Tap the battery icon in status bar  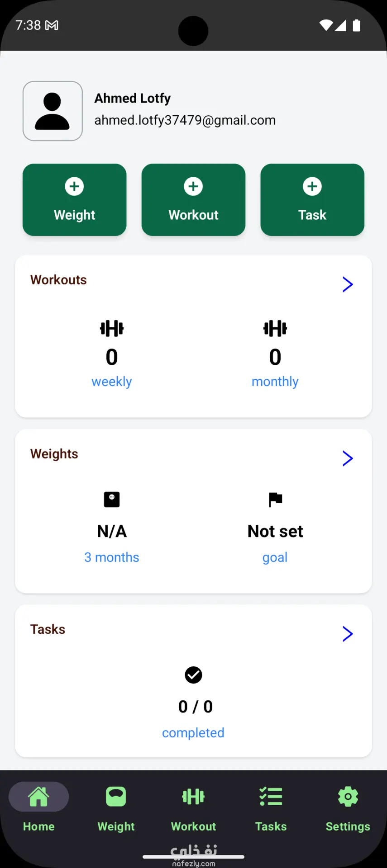[x=357, y=25]
